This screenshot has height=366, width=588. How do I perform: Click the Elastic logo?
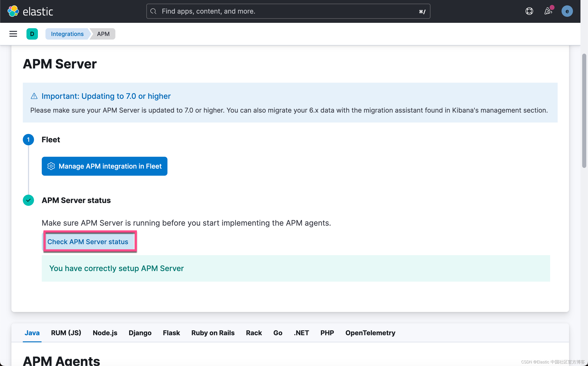(x=30, y=11)
